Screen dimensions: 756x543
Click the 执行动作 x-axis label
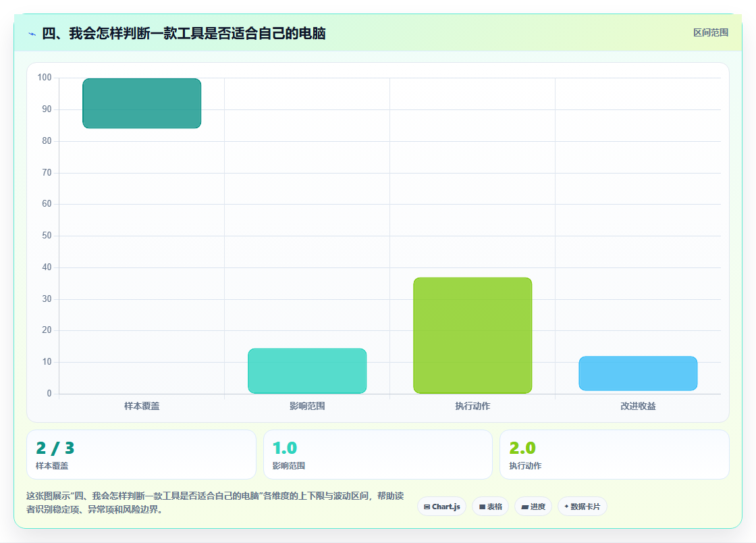473,406
